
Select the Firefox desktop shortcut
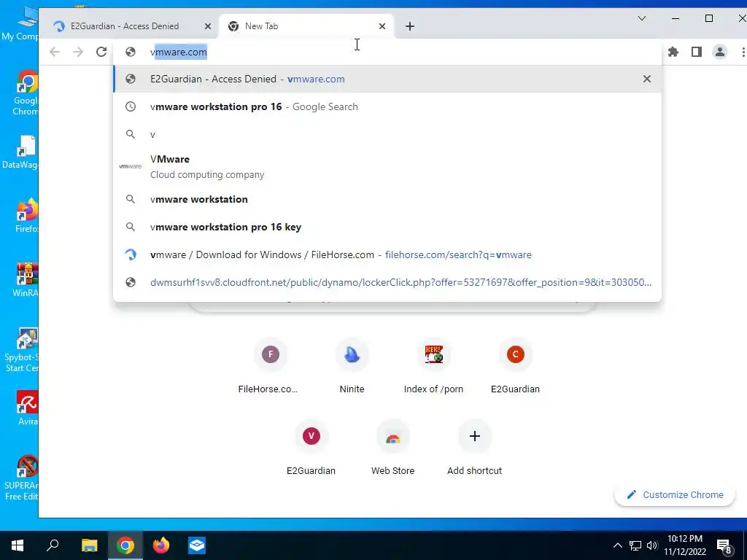pos(27,216)
